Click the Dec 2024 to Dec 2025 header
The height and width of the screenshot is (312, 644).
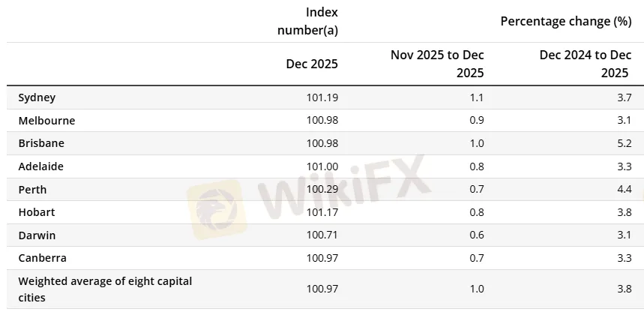(x=585, y=64)
